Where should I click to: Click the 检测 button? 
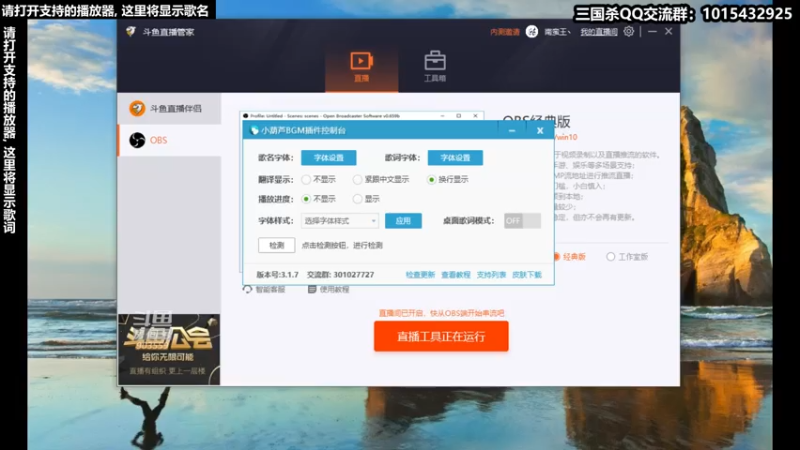[x=277, y=245]
